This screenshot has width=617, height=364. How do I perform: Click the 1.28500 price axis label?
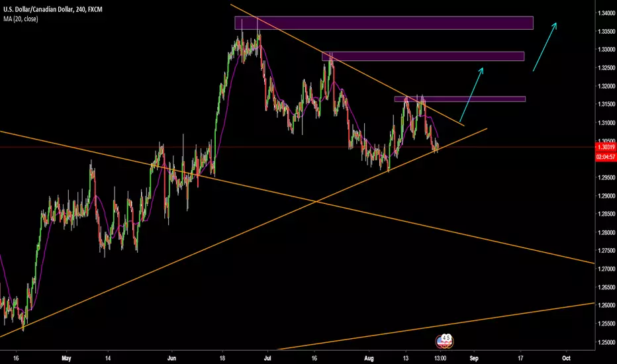pyautogui.click(x=606, y=214)
